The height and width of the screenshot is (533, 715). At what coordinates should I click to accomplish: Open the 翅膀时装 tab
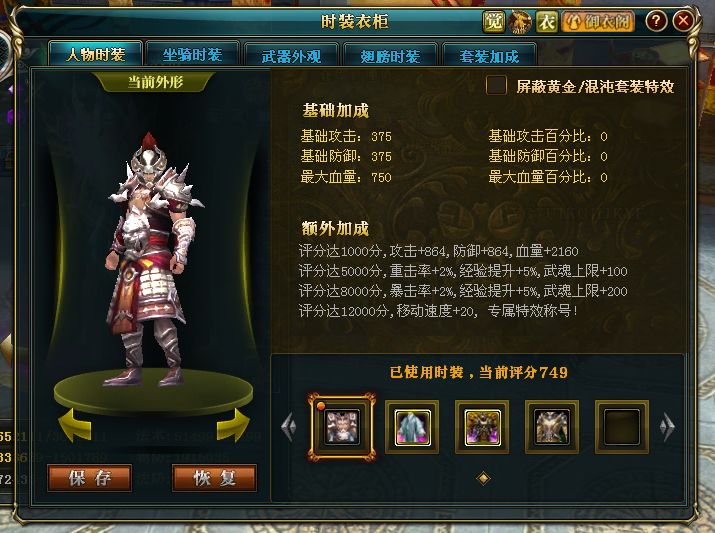pos(390,56)
